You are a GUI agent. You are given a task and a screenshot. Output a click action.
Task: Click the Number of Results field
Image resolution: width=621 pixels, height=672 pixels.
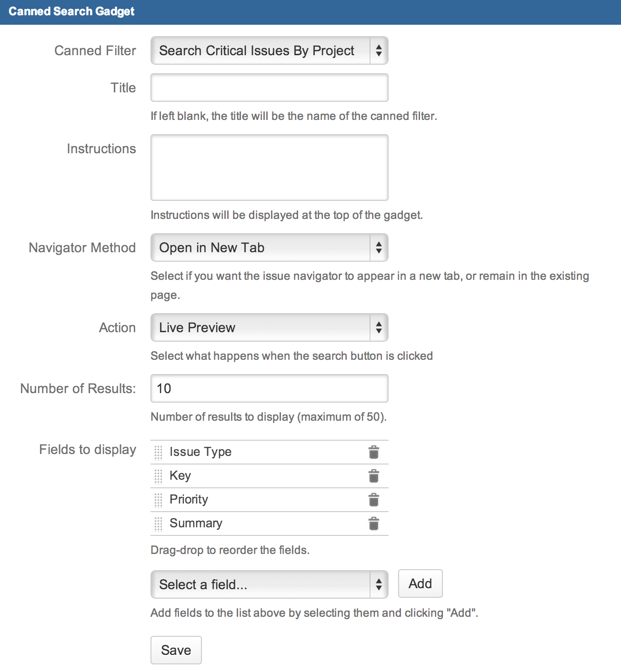pyautogui.click(x=269, y=388)
